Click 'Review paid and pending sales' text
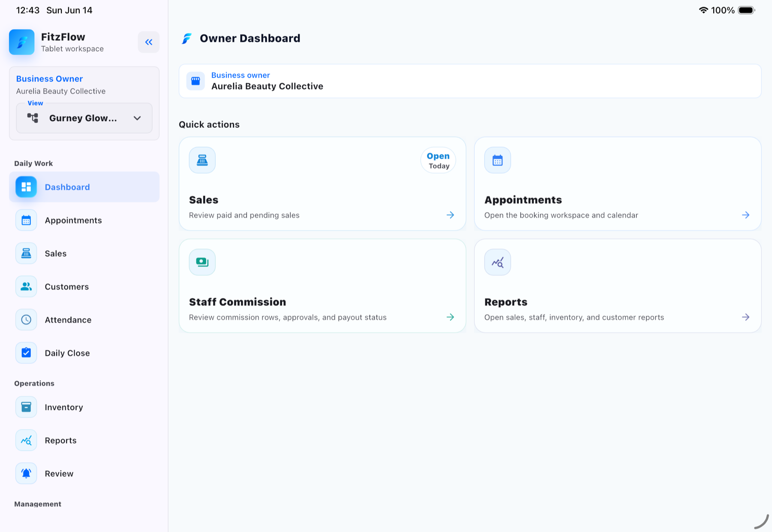 click(x=244, y=215)
